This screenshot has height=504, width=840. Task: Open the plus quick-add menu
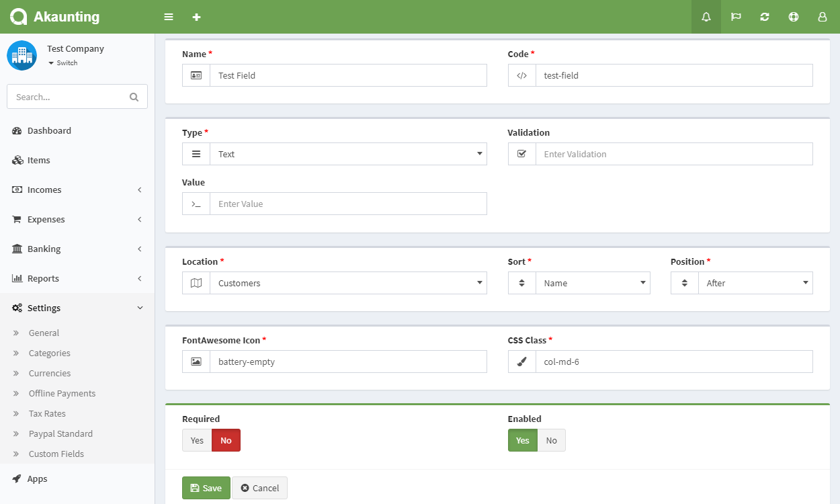click(x=196, y=17)
